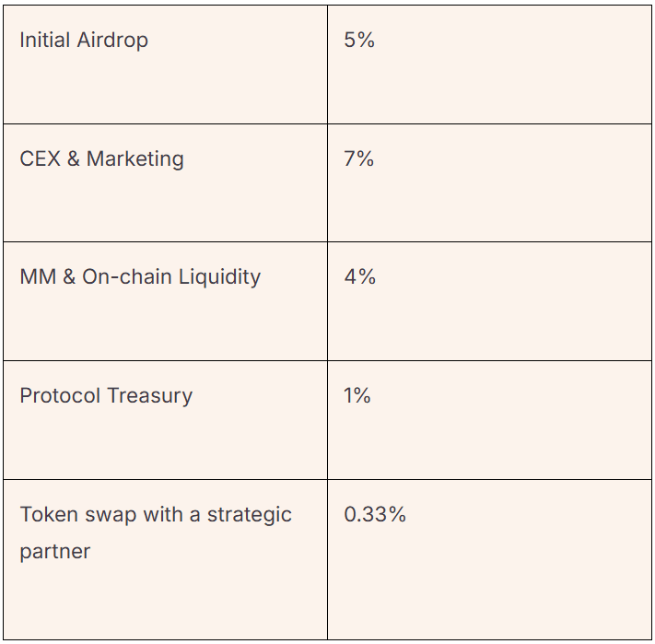Select the 7% allocation value
This screenshot has width=655, height=644.
tap(359, 158)
